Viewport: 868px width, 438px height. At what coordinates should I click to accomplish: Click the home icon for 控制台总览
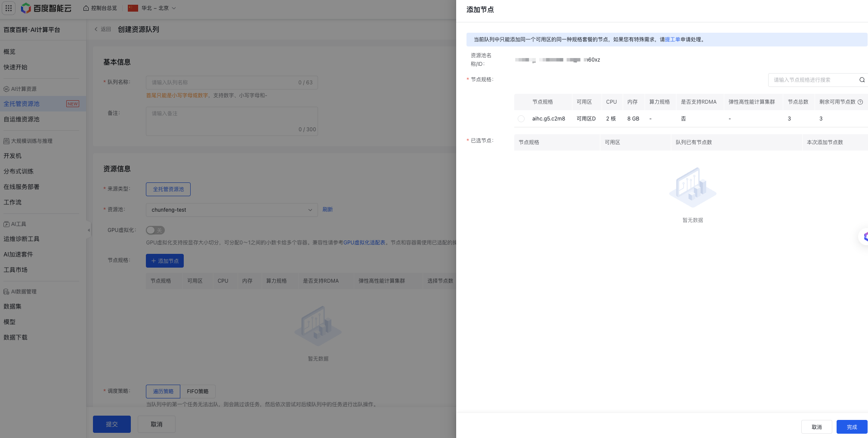pyautogui.click(x=86, y=8)
